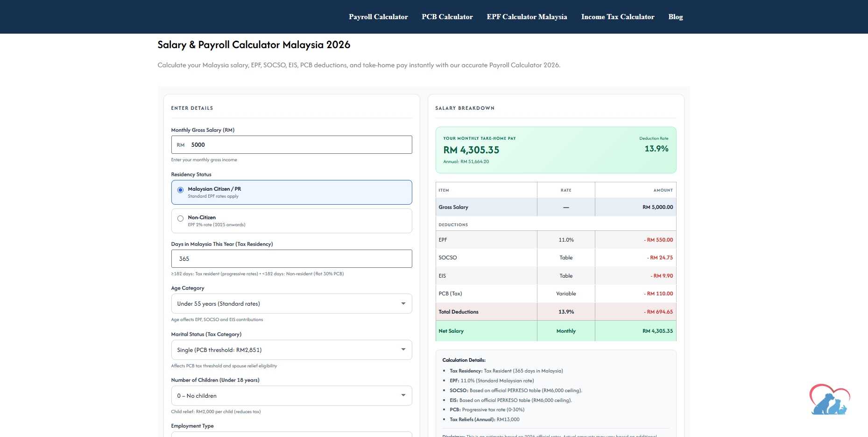Screen dimensions: 868x437
Task: Click the Total Deductions row
Action: tap(556, 312)
